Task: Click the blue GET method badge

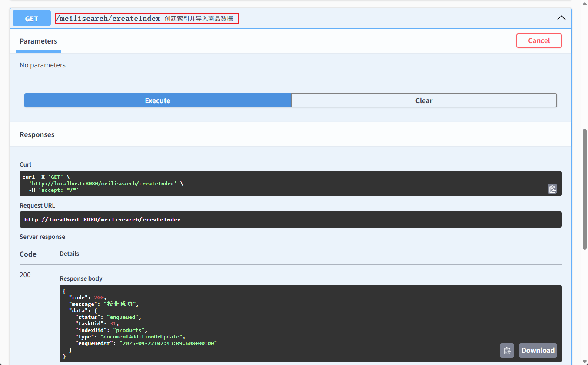Action: [32, 18]
